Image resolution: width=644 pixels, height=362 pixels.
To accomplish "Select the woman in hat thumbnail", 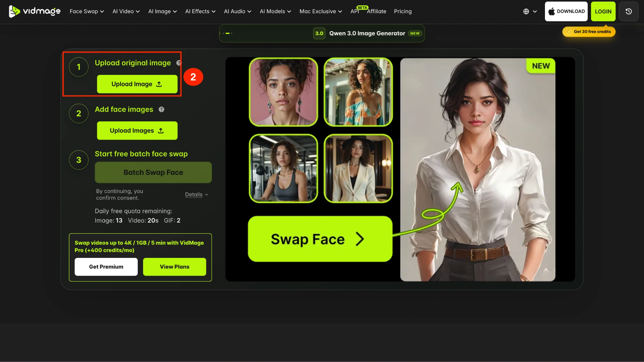I will point(358,168).
